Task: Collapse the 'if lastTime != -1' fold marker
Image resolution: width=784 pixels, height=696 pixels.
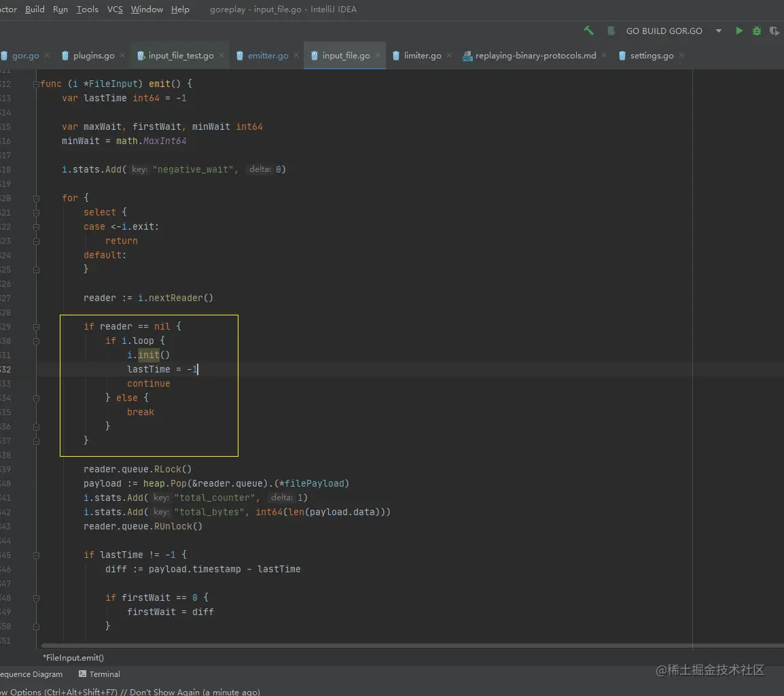Action: click(x=36, y=555)
